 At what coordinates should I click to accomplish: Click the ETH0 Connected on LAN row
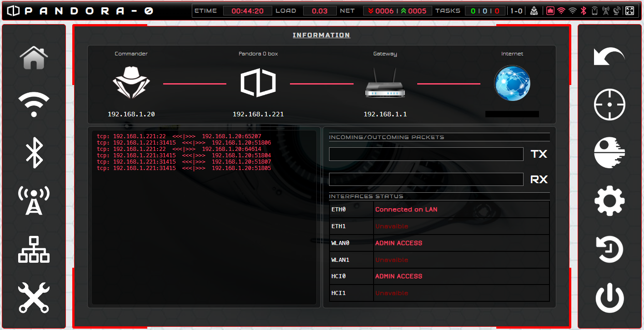439,210
